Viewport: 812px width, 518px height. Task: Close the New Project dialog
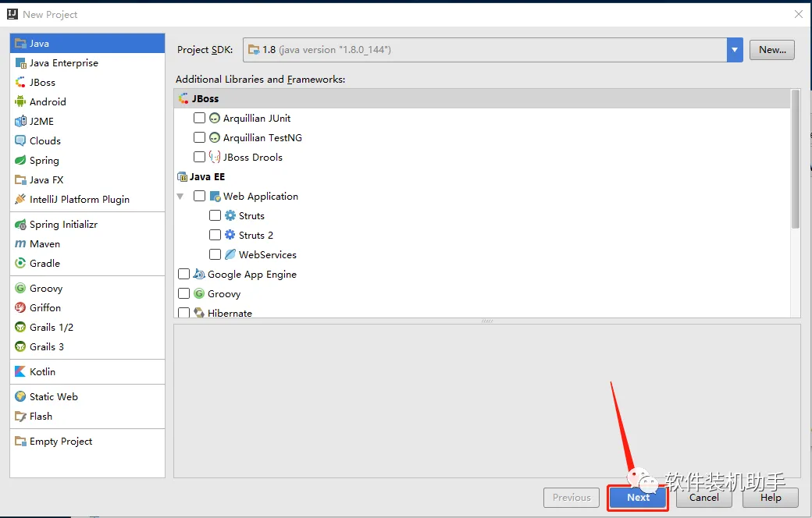(799, 15)
